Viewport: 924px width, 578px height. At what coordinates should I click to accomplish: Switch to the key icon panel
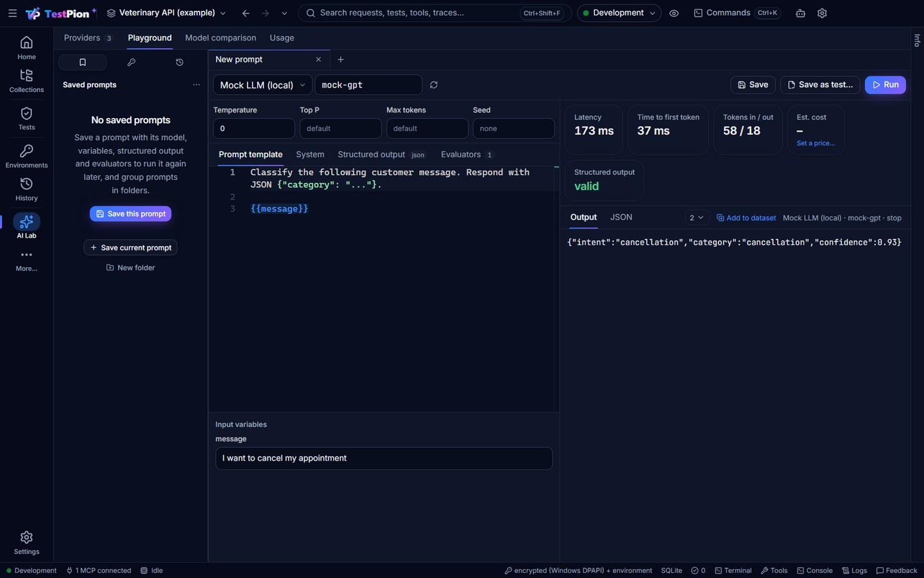pyautogui.click(x=131, y=62)
